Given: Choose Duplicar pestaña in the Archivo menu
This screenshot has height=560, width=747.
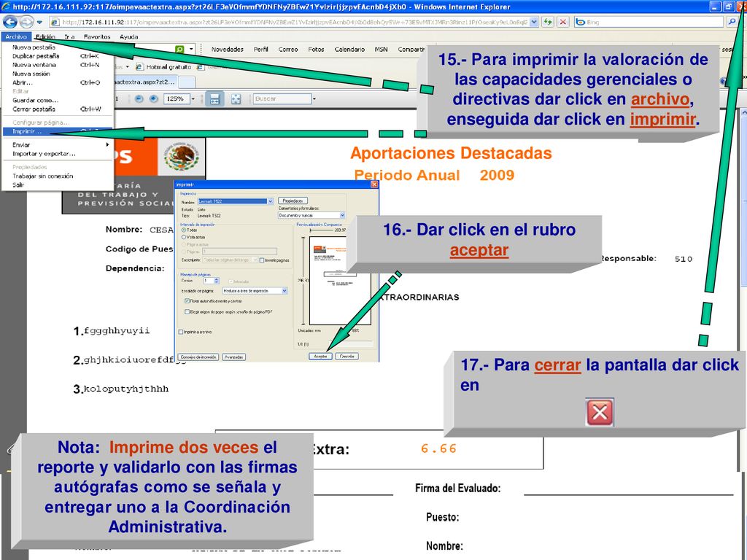Looking at the screenshot, I should point(57,56).
